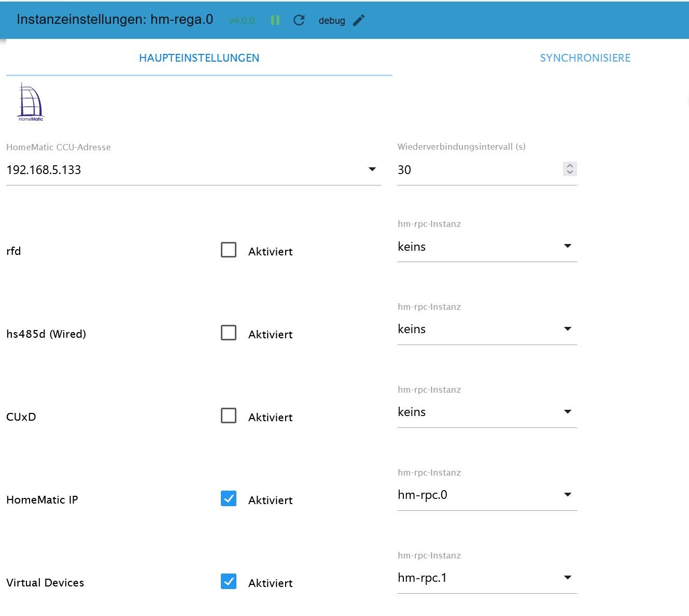Open the hm-rpc-Instanz dropdown for CUxD
The height and width of the screenshot is (616, 689).
[x=487, y=412]
